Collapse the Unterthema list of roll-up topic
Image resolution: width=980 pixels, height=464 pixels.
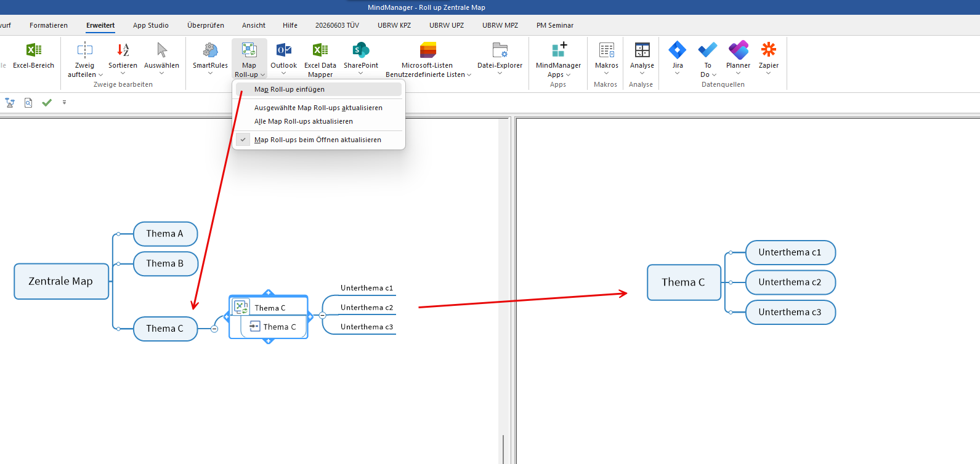click(322, 315)
